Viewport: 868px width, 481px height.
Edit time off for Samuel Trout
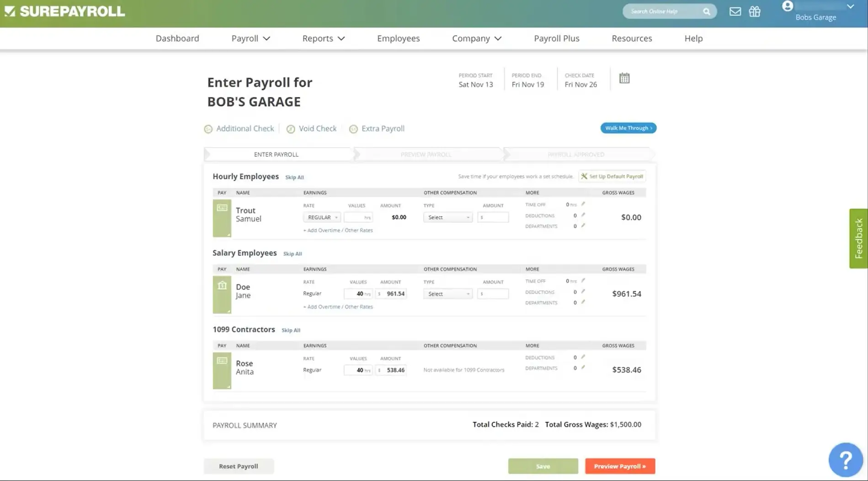coord(583,204)
